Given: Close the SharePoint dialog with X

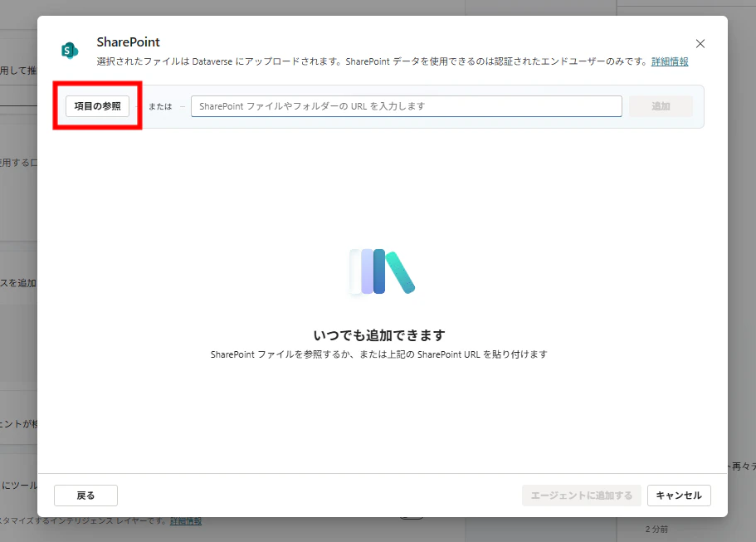Looking at the screenshot, I should 700,44.
